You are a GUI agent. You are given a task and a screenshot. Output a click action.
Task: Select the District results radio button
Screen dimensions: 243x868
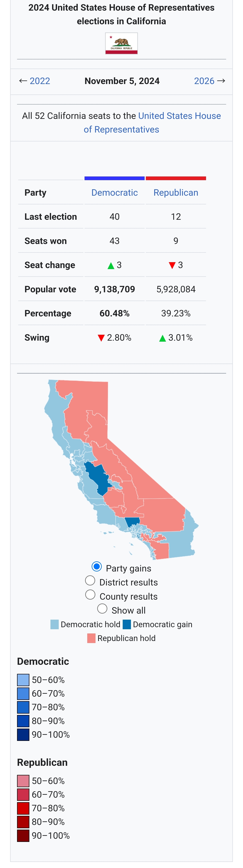90,581
